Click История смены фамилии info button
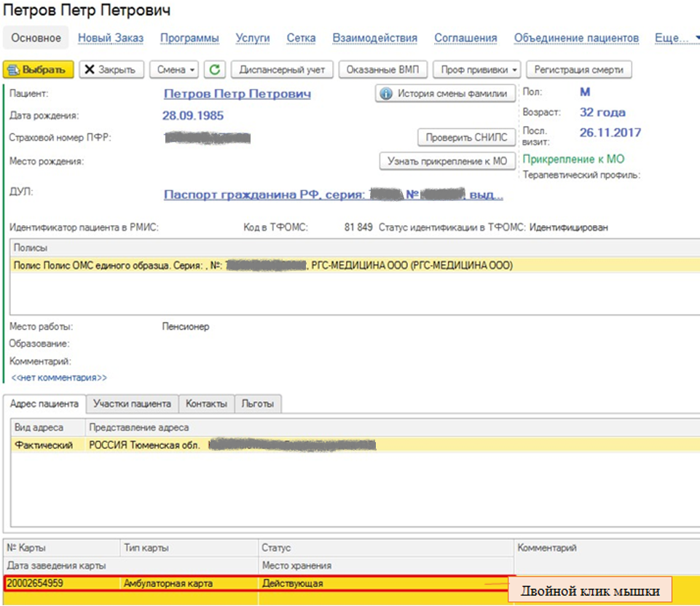700x606 pixels. [x=445, y=94]
